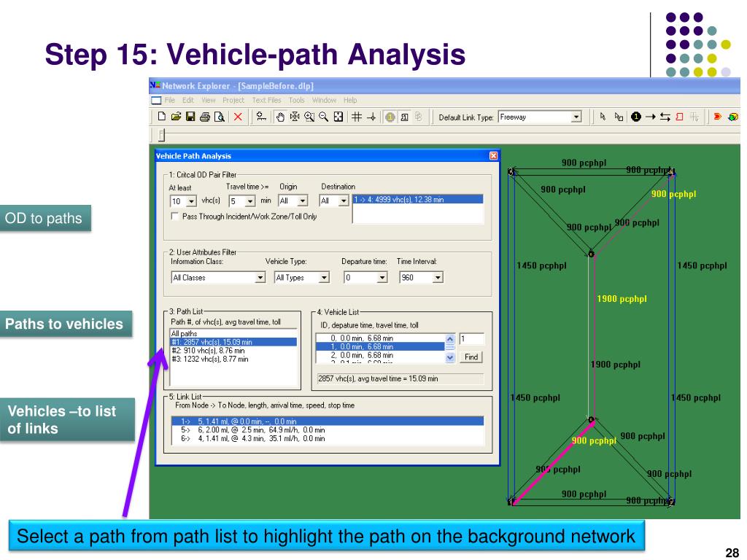This screenshot has width=747, height=560.
Task: Toggle the yellow node number icon
Action: tap(390, 117)
